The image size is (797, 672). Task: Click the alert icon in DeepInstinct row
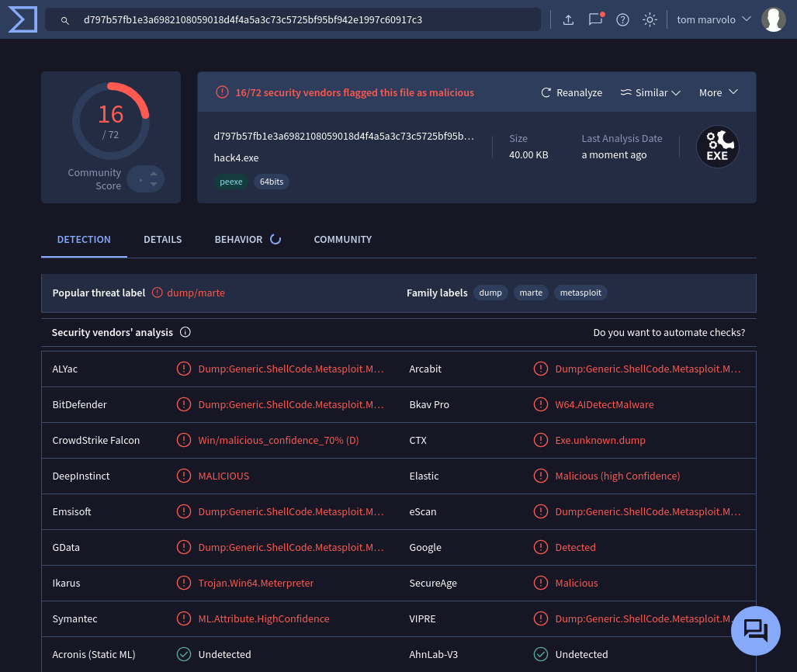point(183,476)
